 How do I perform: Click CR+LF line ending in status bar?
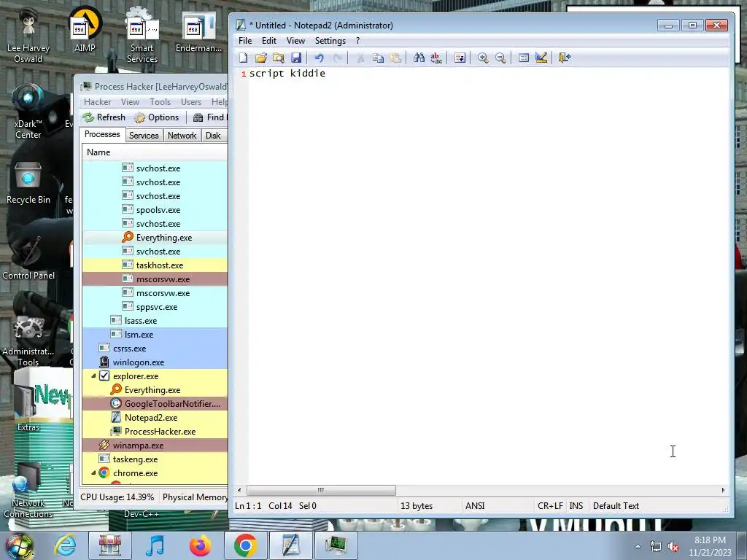550,506
